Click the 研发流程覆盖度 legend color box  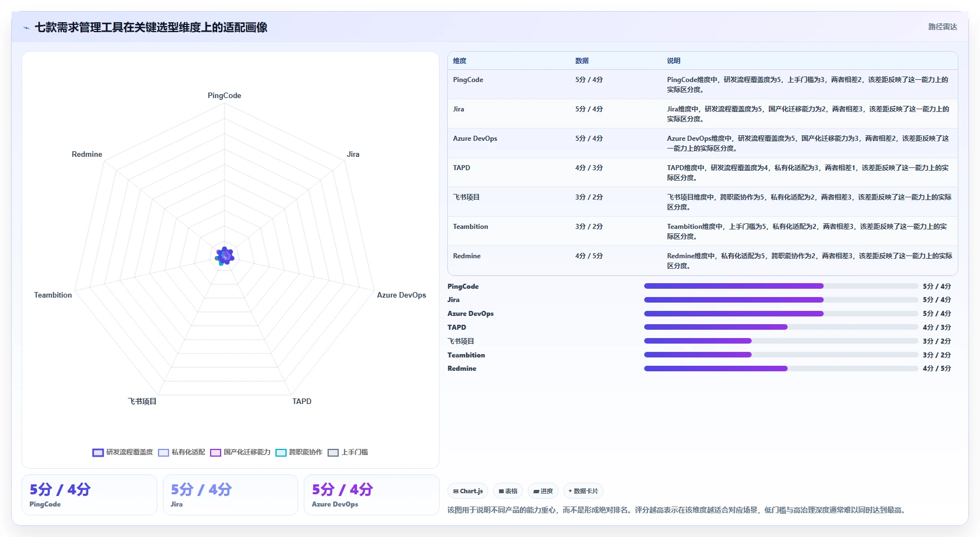tap(98, 453)
